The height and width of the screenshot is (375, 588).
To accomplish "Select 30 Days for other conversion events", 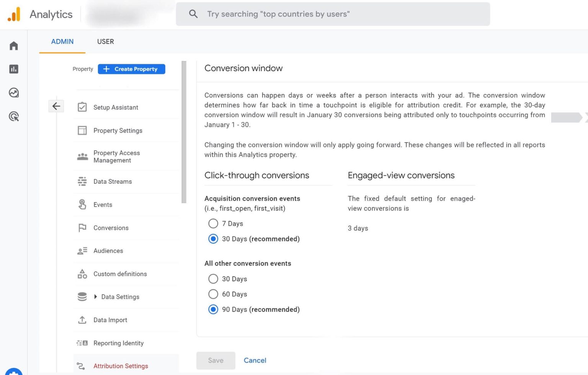I will (x=213, y=279).
